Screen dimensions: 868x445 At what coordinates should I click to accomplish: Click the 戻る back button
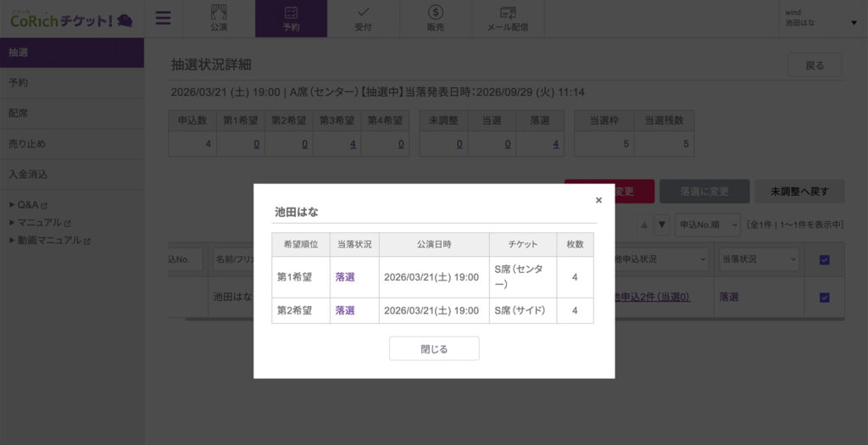pos(814,65)
